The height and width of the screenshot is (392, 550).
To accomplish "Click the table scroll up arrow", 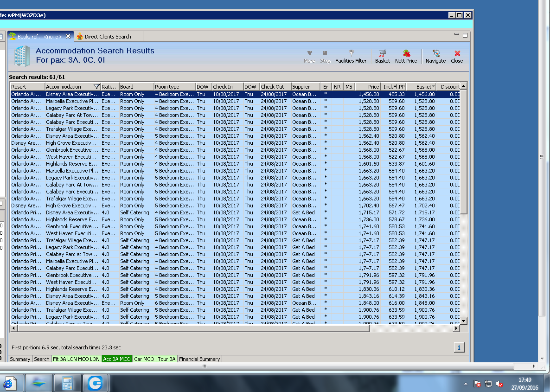I will point(464,86).
